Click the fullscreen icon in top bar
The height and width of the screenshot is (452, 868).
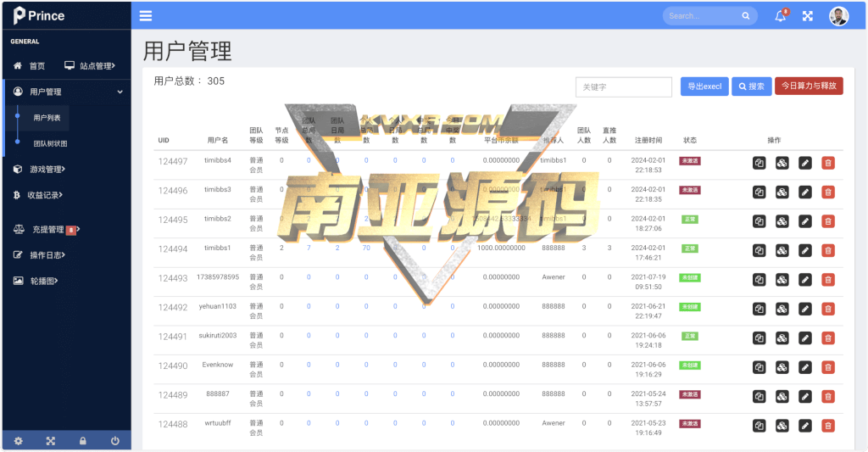808,16
